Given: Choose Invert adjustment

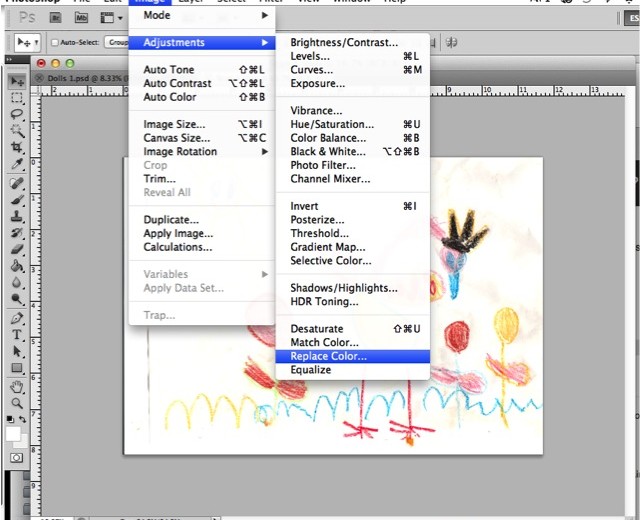Looking at the screenshot, I should [353, 206].
